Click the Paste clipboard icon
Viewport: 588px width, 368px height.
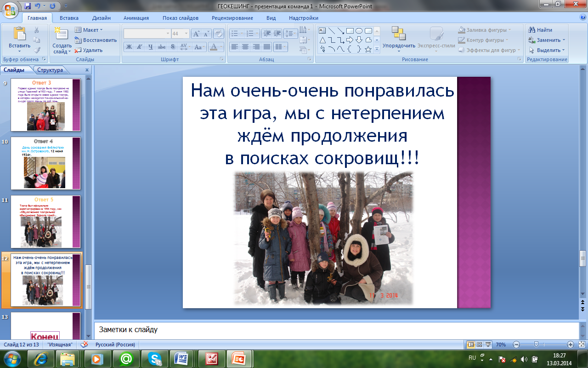(19, 34)
